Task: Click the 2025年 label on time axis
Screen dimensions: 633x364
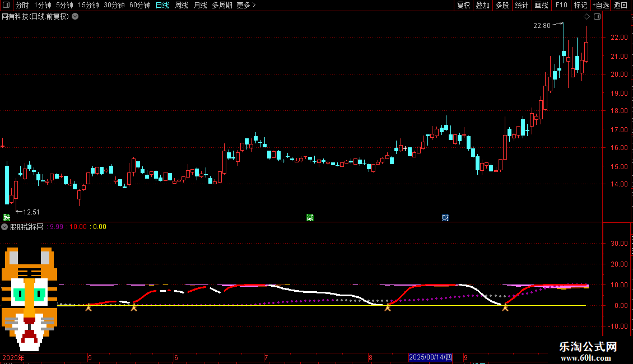Action: pyautogui.click(x=13, y=357)
